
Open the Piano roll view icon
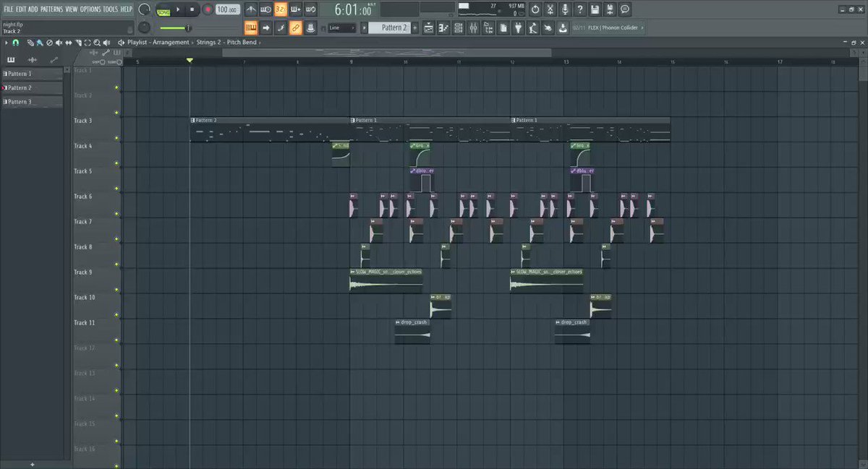click(x=444, y=27)
